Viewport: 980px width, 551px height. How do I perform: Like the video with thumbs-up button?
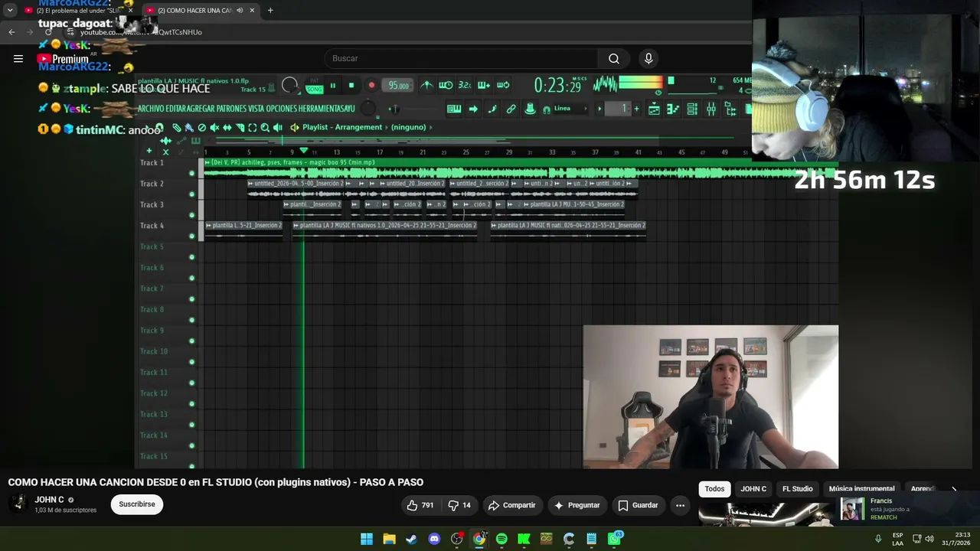tap(420, 505)
